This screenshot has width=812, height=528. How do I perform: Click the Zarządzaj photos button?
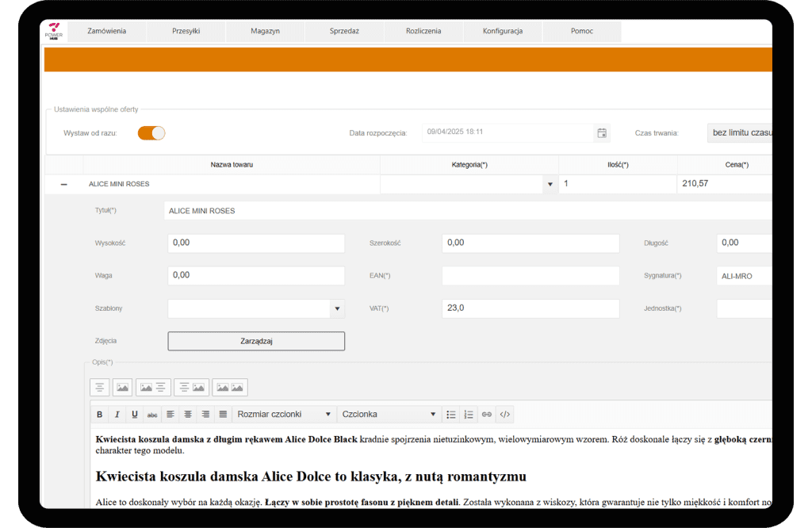[256, 341]
